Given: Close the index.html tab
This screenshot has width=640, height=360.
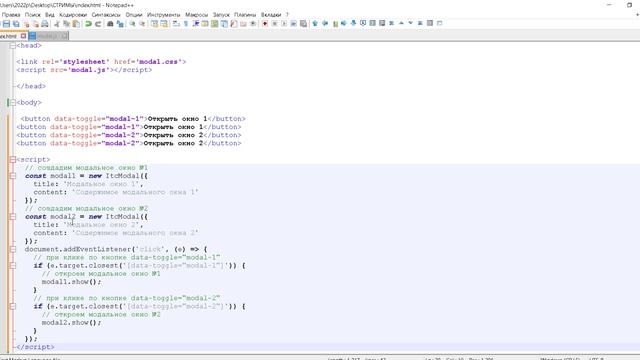Looking at the screenshot, I should pyautogui.click(x=23, y=36).
